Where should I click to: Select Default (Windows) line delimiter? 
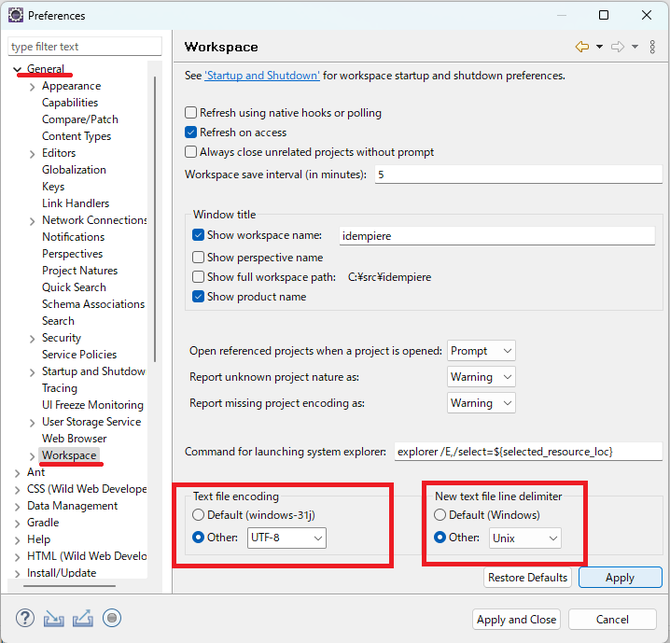(x=440, y=514)
